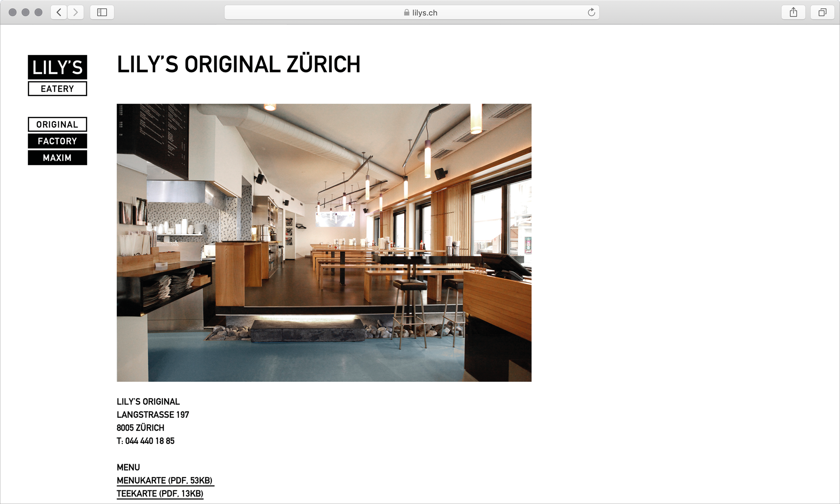Click the restaurant interior photo
The height and width of the screenshot is (504, 840).
click(x=324, y=242)
